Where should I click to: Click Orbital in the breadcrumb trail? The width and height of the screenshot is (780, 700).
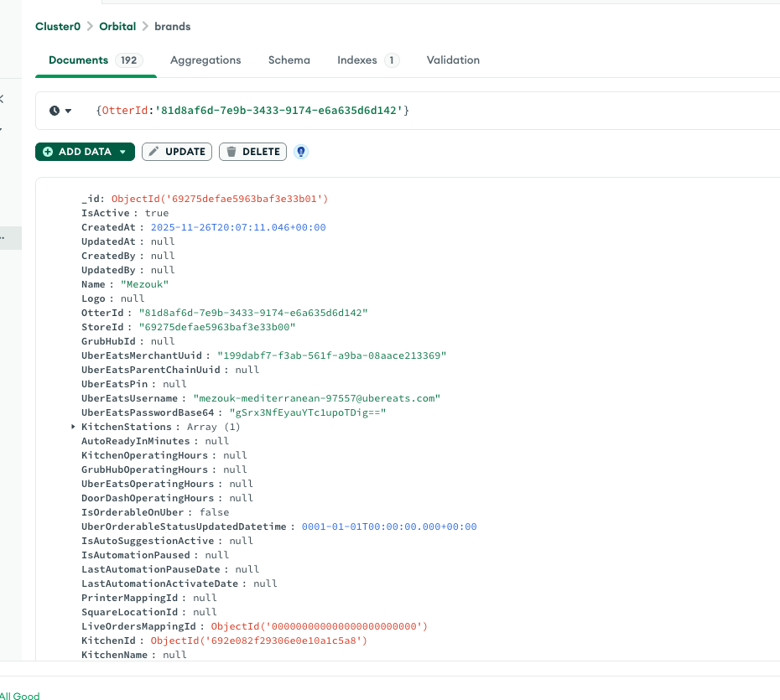tap(117, 26)
